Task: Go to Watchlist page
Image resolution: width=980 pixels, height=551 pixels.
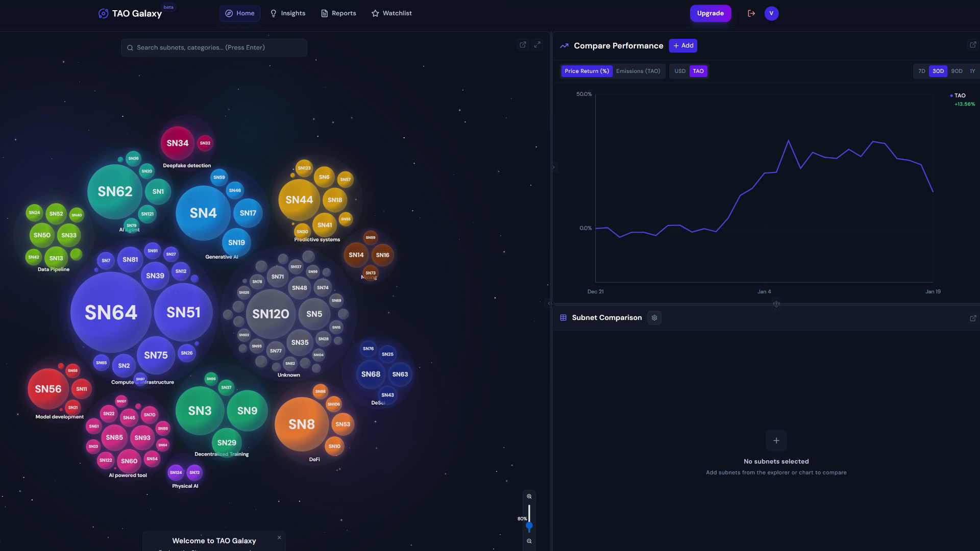Action: pos(391,13)
